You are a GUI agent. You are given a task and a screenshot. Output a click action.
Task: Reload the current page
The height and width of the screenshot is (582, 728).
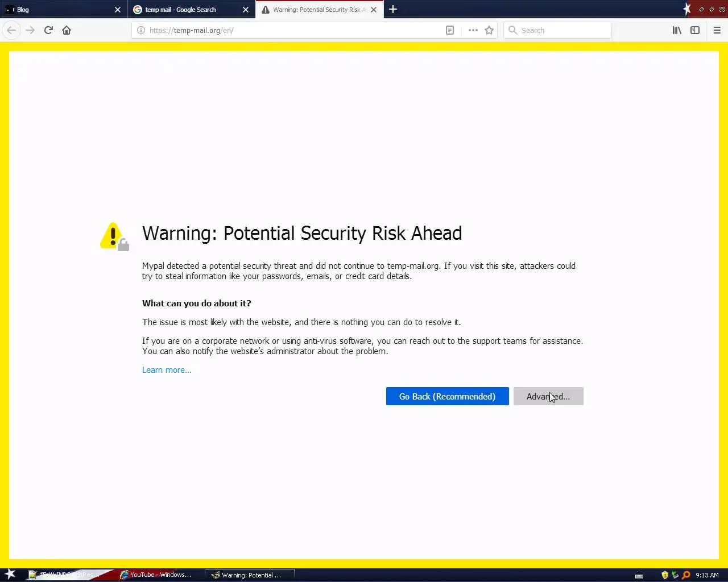pyautogui.click(x=48, y=30)
